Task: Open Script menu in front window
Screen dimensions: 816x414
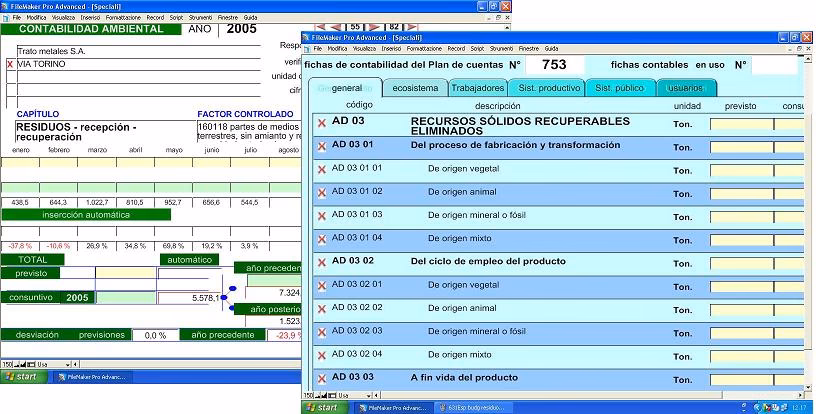Action: (477, 48)
